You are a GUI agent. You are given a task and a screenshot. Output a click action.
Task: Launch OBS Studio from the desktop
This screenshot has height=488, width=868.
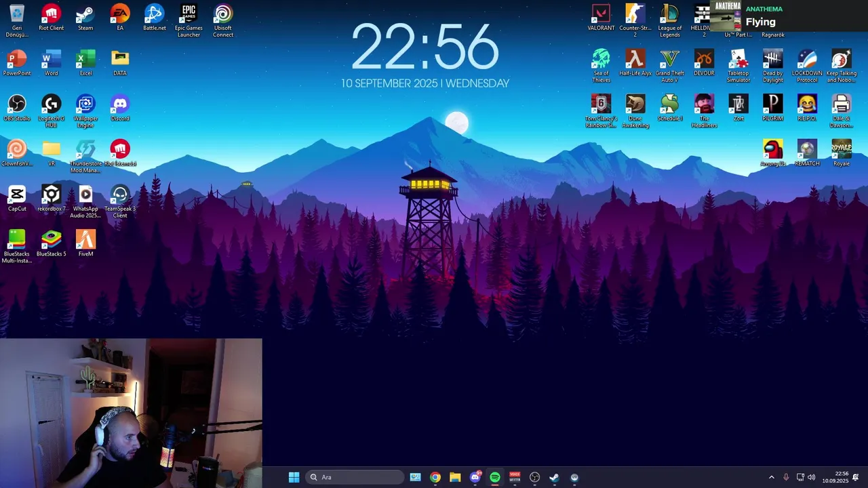17,108
